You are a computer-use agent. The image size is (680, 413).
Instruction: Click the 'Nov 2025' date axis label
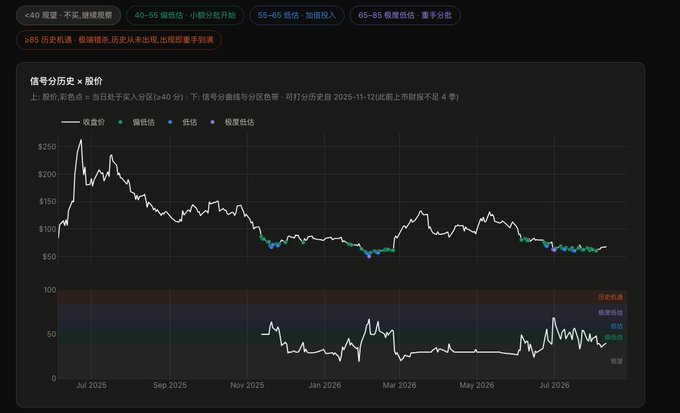click(247, 385)
